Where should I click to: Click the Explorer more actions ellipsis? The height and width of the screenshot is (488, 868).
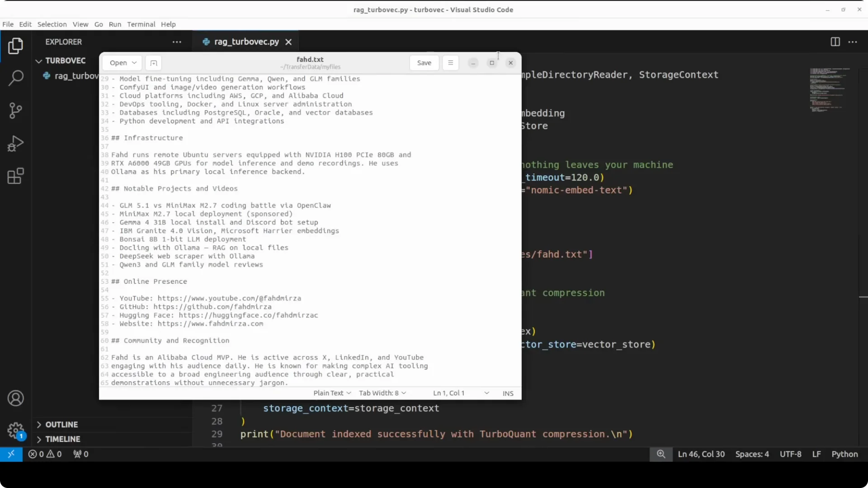177,42
